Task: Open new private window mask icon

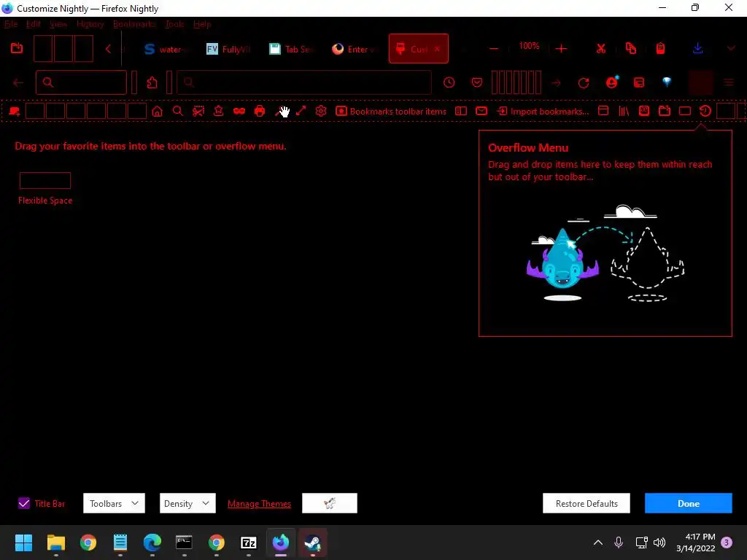Action: [239, 112]
